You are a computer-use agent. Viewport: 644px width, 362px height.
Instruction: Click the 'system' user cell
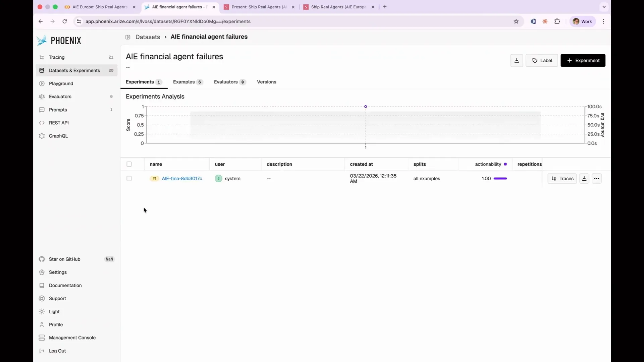(x=228, y=179)
